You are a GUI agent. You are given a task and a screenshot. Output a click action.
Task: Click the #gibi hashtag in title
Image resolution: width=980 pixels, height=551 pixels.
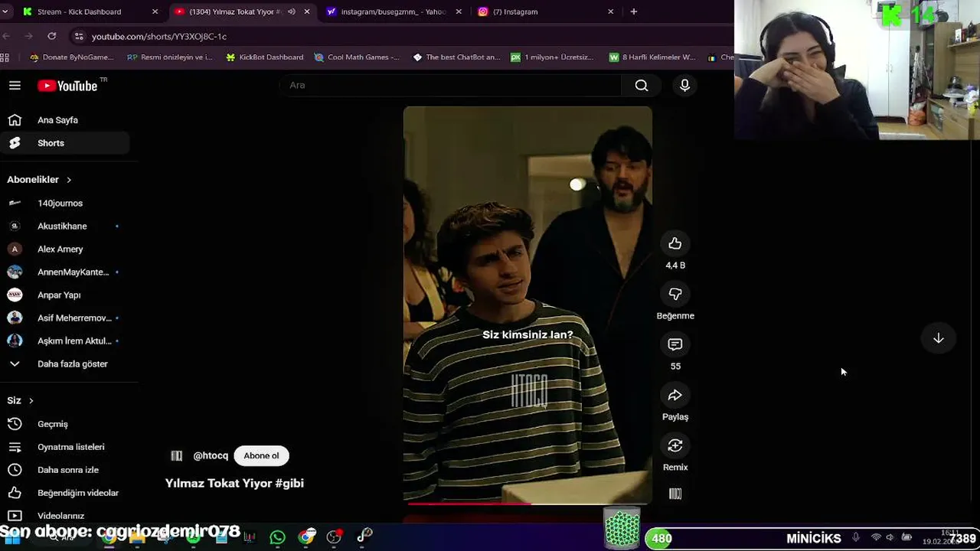289,483
